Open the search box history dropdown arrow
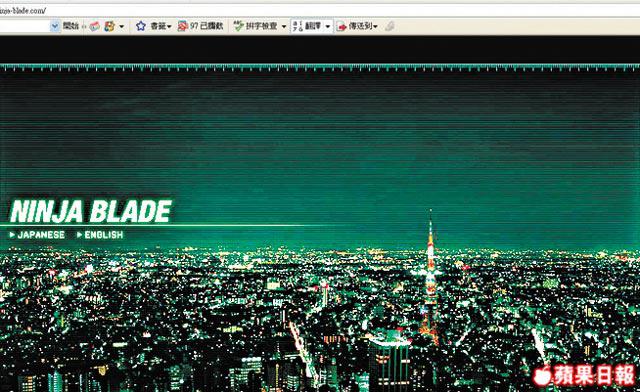 click(x=55, y=26)
